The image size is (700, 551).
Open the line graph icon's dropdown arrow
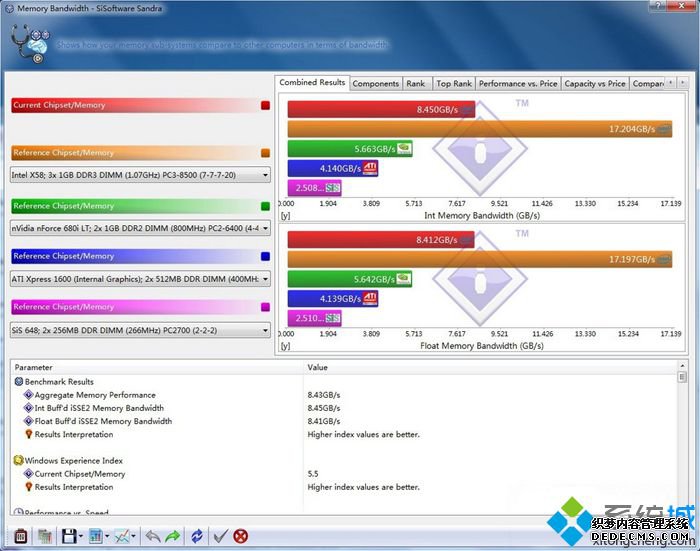tap(133, 536)
